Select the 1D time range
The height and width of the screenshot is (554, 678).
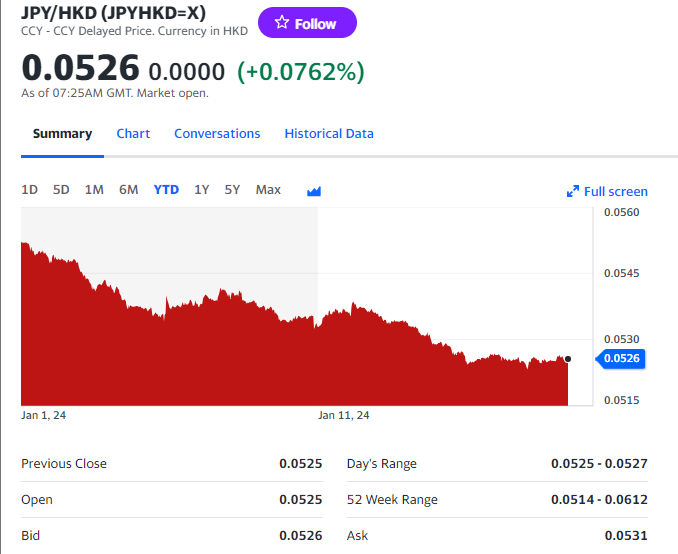point(30,190)
